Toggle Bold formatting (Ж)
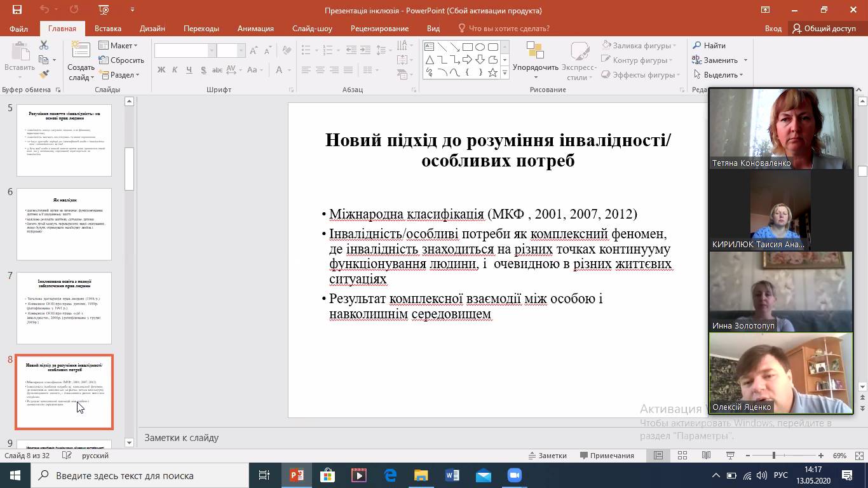868x488 pixels. (x=161, y=70)
